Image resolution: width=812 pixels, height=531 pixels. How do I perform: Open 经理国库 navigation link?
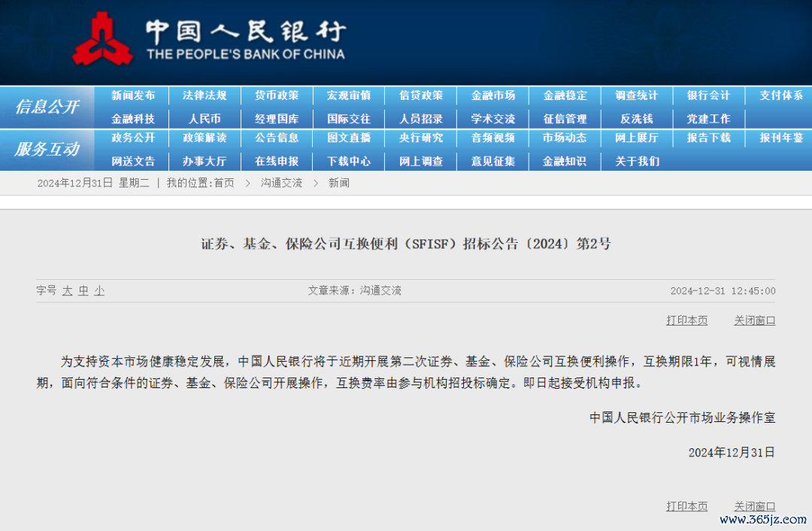[277, 119]
